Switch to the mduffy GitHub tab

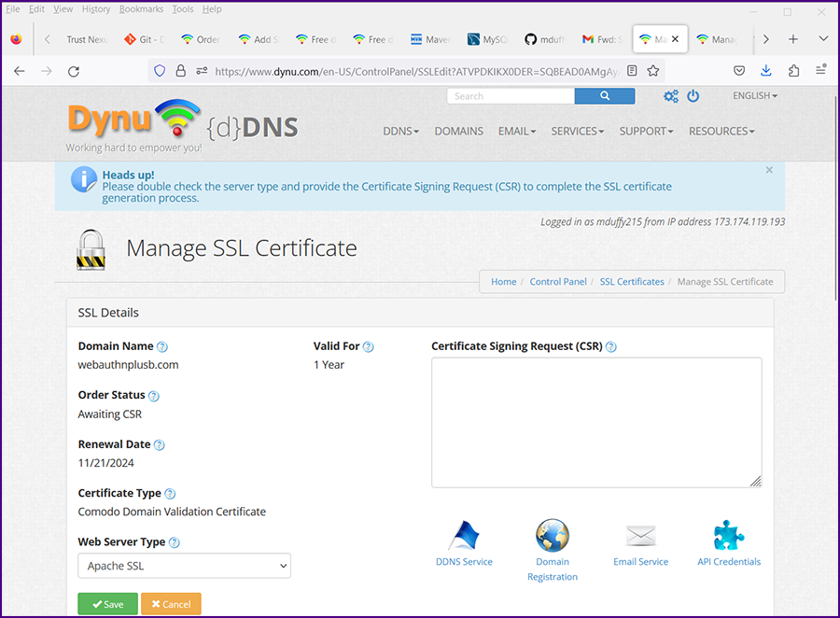coord(545,39)
